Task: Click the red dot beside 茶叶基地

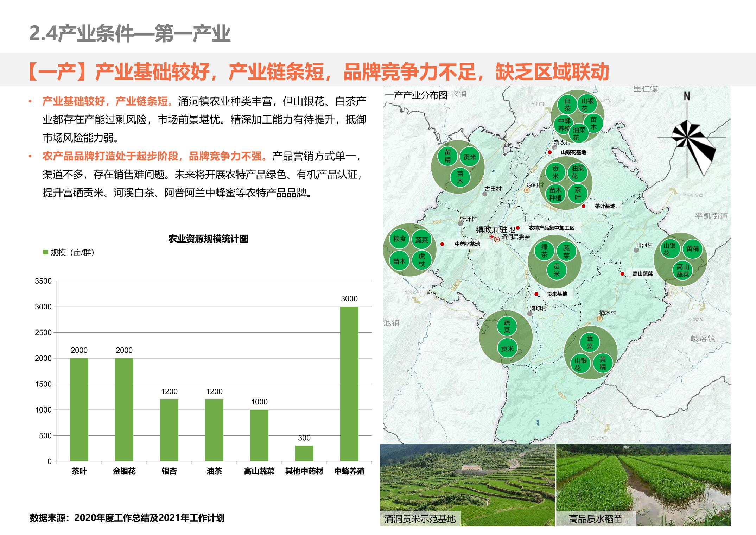Action: pyautogui.click(x=584, y=206)
